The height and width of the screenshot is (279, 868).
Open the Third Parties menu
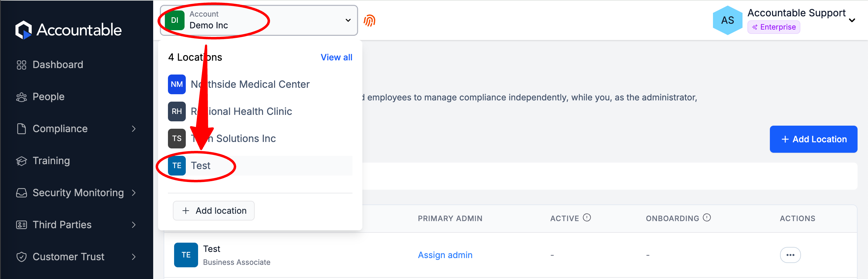[62, 225]
